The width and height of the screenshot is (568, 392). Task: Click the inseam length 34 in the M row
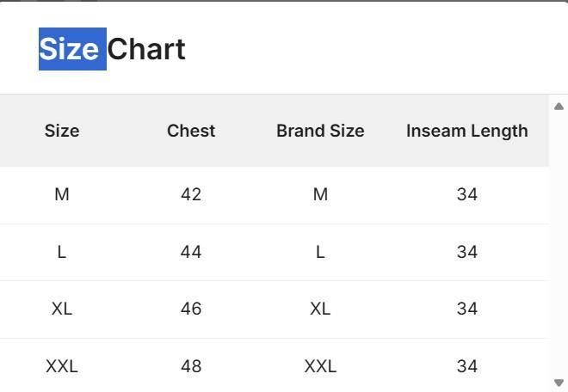tap(467, 194)
